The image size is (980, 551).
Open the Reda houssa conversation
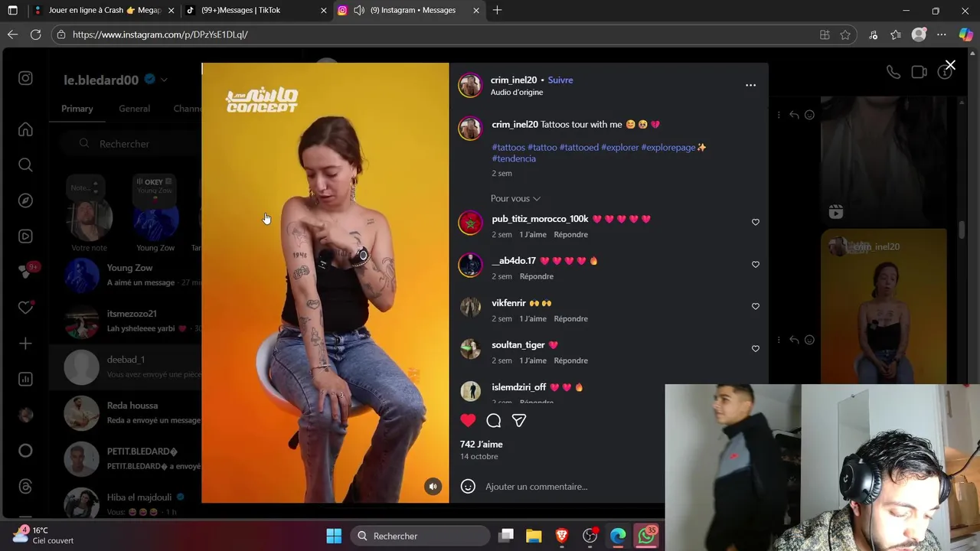click(x=125, y=413)
